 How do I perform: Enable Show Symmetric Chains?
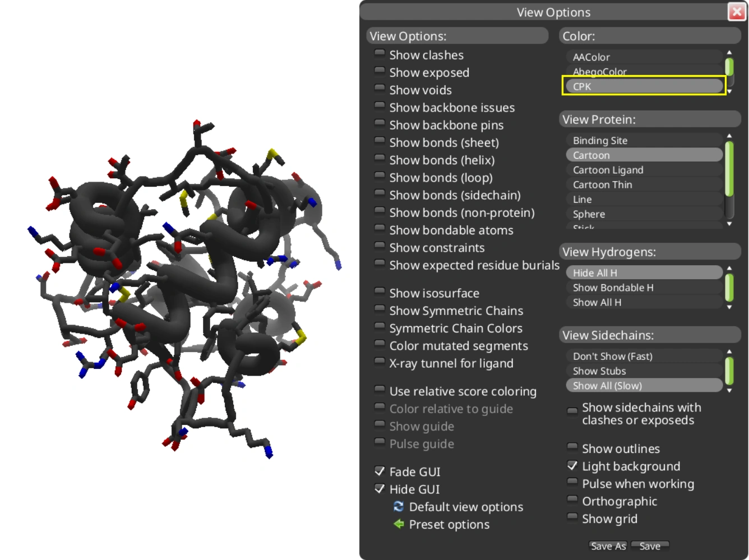[380, 309]
